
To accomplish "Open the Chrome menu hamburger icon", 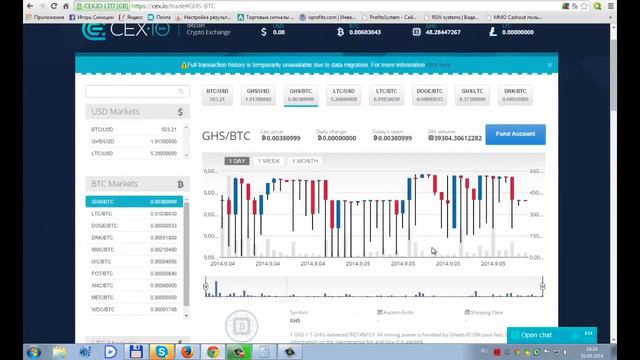I will coord(611,6).
